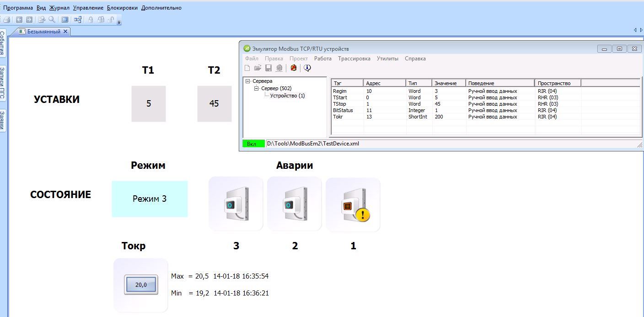The width and height of the screenshot is (644, 317).
Task: Toggle the green Вкл status indicator
Action: (253, 144)
